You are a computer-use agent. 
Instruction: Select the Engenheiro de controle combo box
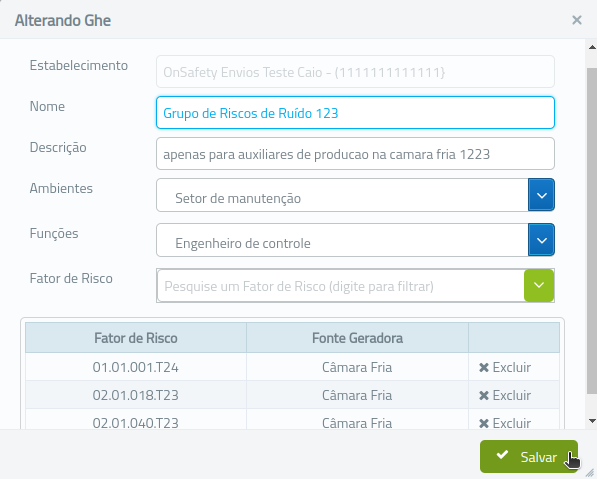point(342,240)
